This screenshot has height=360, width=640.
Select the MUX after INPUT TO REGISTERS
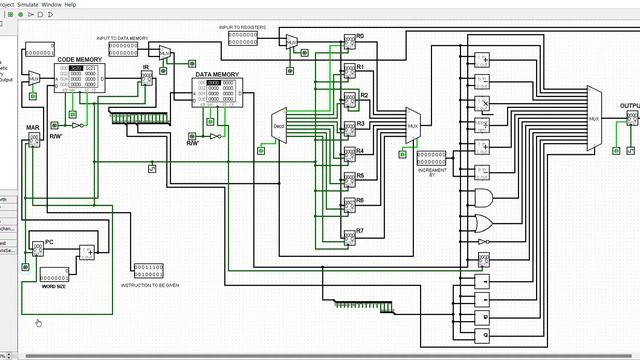pyautogui.click(x=291, y=42)
